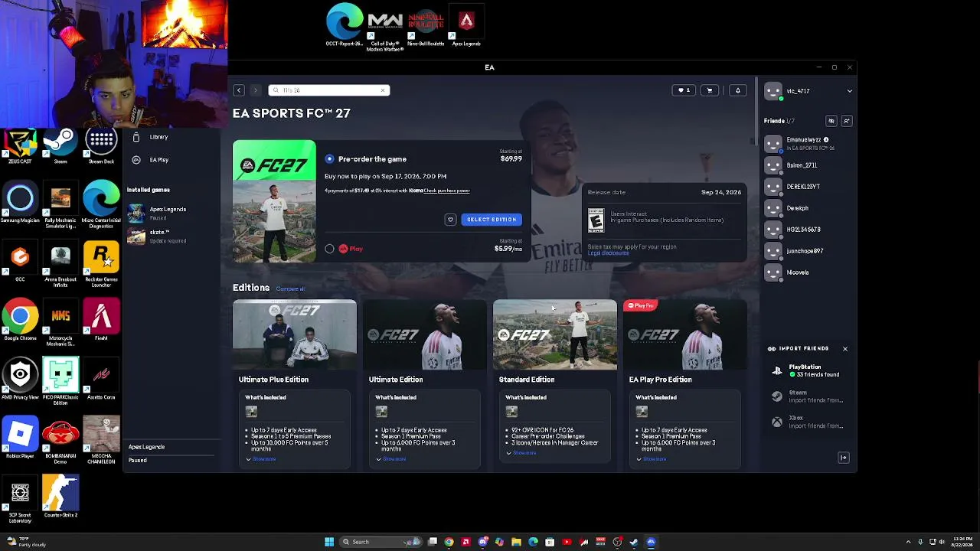Open the weather widget in taskbar
The height and width of the screenshot is (551, 980).
click(x=28, y=543)
